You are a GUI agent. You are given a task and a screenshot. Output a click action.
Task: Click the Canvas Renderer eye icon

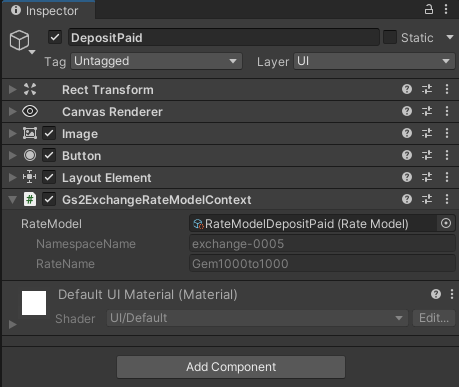[30, 111]
